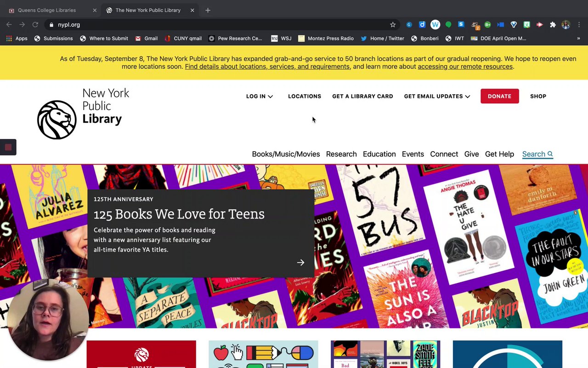Click the red recording stop indicator
Image resolution: width=588 pixels, height=368 pixels.
click(x=8, y=147)
